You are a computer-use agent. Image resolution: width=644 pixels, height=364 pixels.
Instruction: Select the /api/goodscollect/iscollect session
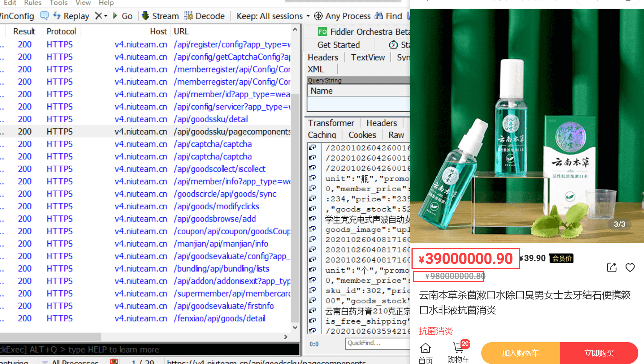coord(145,169)
